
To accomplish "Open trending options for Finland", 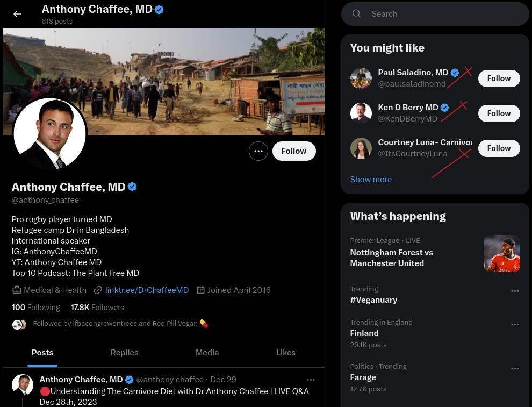I will [x=515, y=324].
